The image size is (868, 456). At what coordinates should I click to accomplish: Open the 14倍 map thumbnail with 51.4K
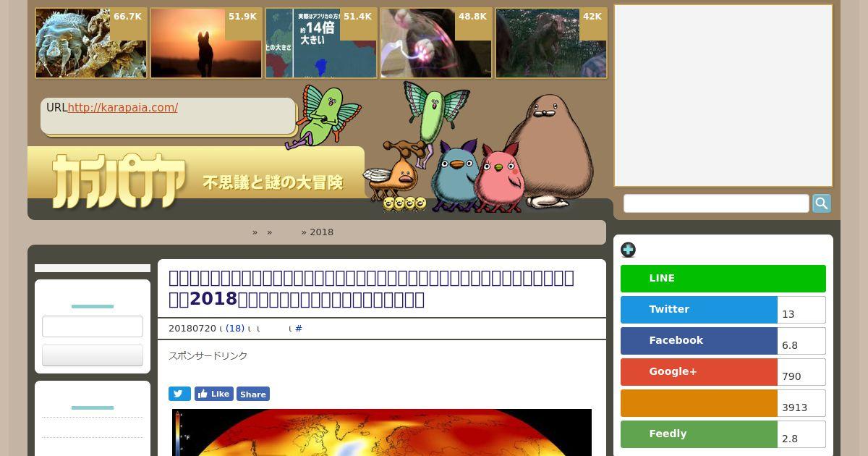(321, 43)
